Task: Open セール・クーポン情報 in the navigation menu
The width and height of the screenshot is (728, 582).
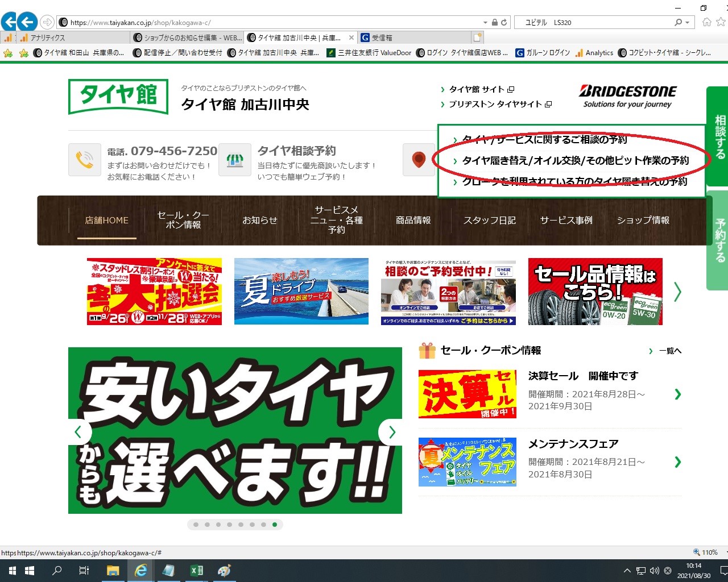Action: tap(183, 221)
